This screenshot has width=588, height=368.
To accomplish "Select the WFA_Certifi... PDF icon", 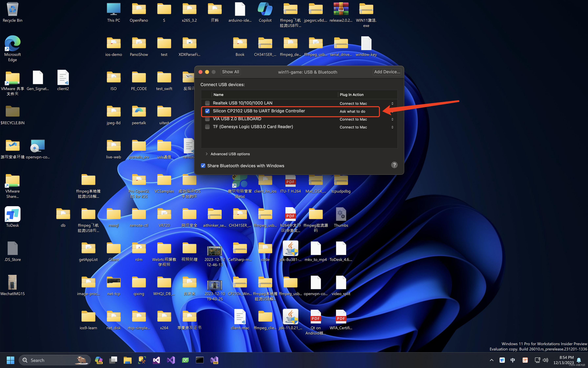I will tap(341, 320).
